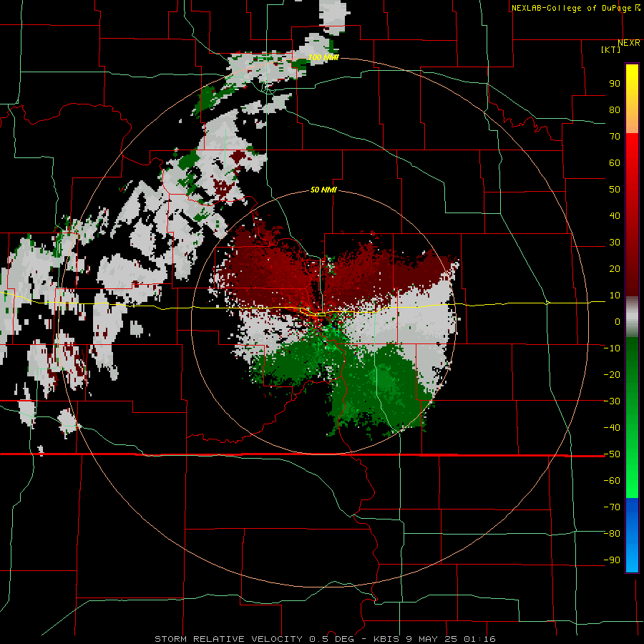The width and height of the screenshot is (644, 644).
Task: Click the Storm Relative Velocity footer caption
Action: tap(325, 639)
